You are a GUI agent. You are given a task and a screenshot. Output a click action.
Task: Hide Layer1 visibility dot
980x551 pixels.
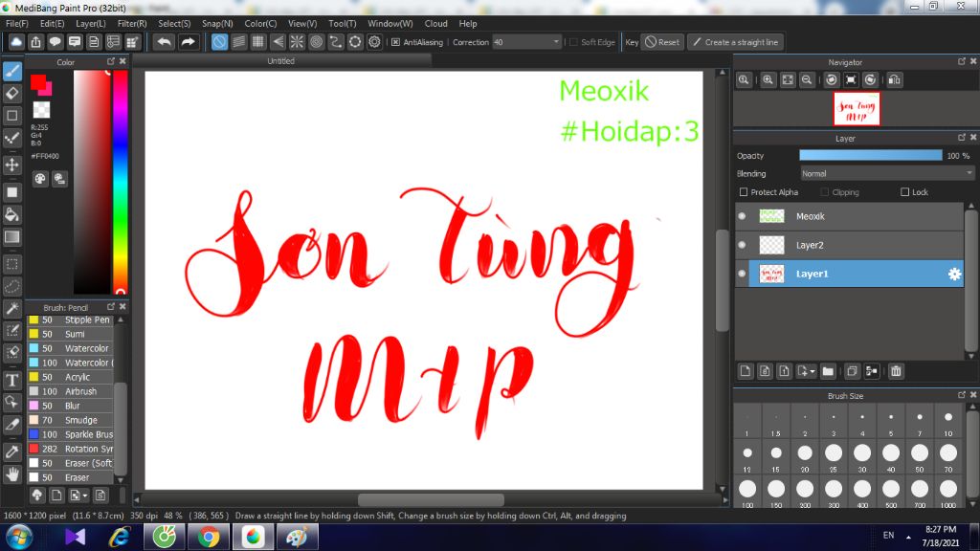742,274
